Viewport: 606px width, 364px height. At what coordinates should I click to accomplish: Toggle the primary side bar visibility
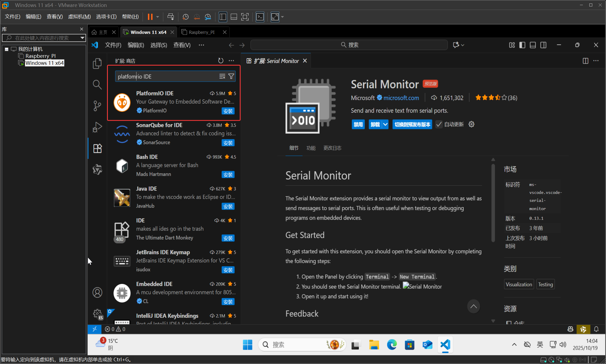[x=522, y=45]
